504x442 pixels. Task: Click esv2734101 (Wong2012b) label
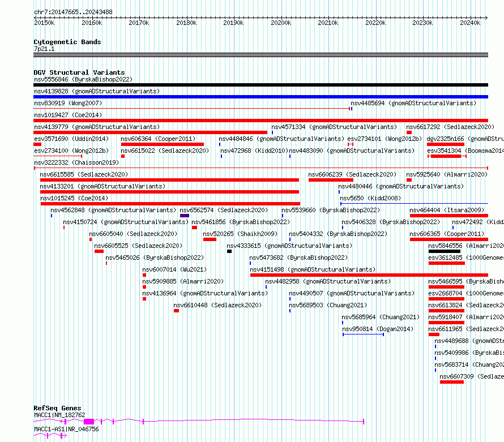(x=385, y=139)
